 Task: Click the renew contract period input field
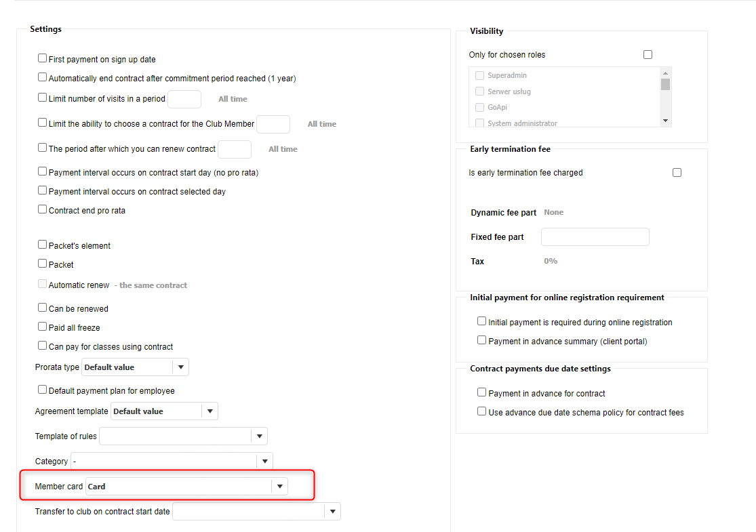coord(235,149)
